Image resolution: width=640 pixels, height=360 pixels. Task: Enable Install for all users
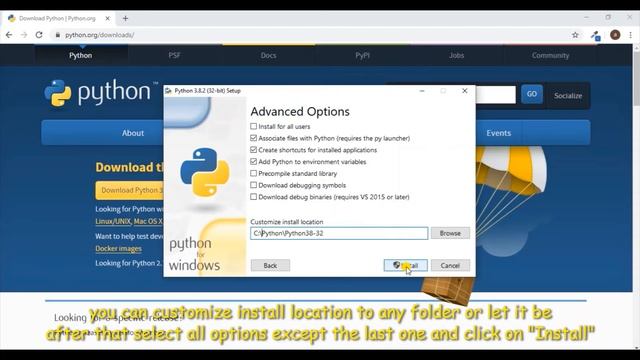[253, 127]
